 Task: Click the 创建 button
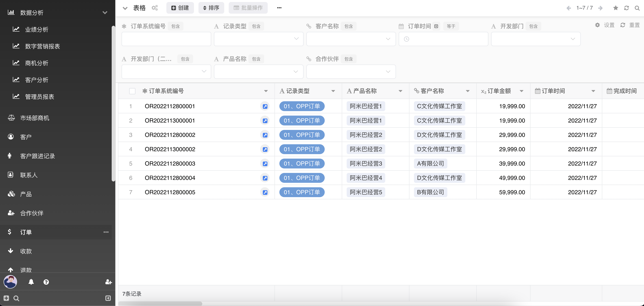tap(180, 8)
